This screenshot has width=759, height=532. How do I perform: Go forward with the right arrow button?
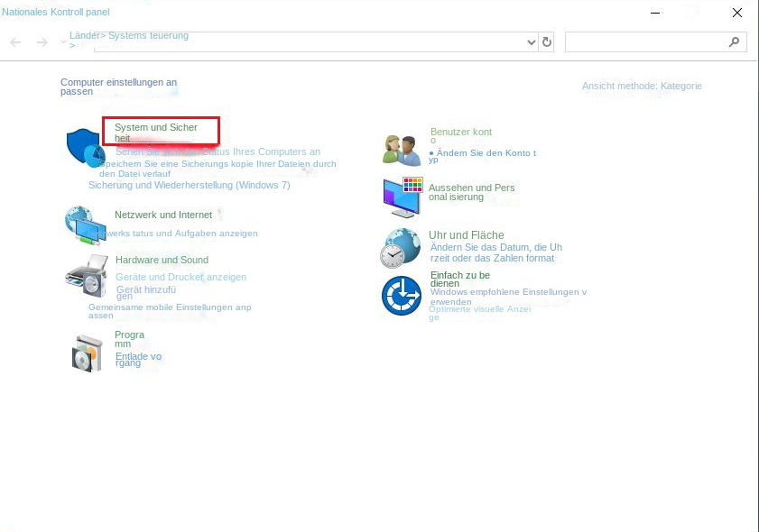[42, 42]
